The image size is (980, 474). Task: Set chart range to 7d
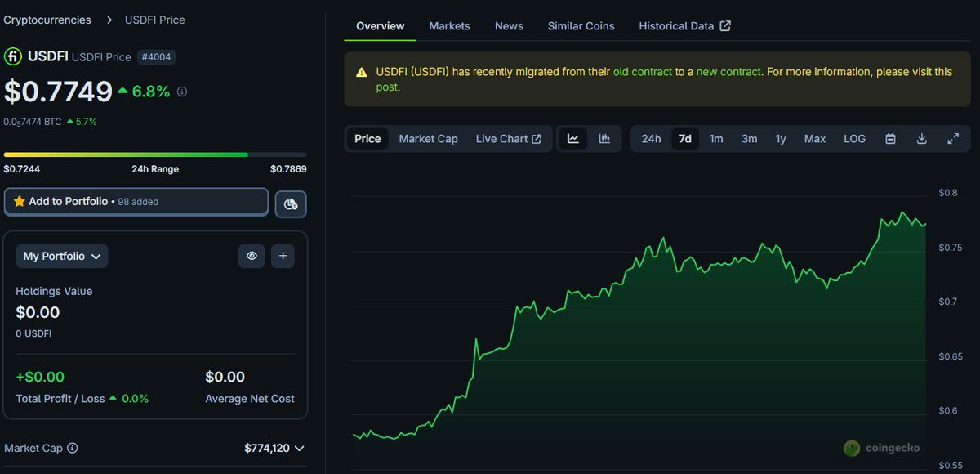tap(685, 139)
